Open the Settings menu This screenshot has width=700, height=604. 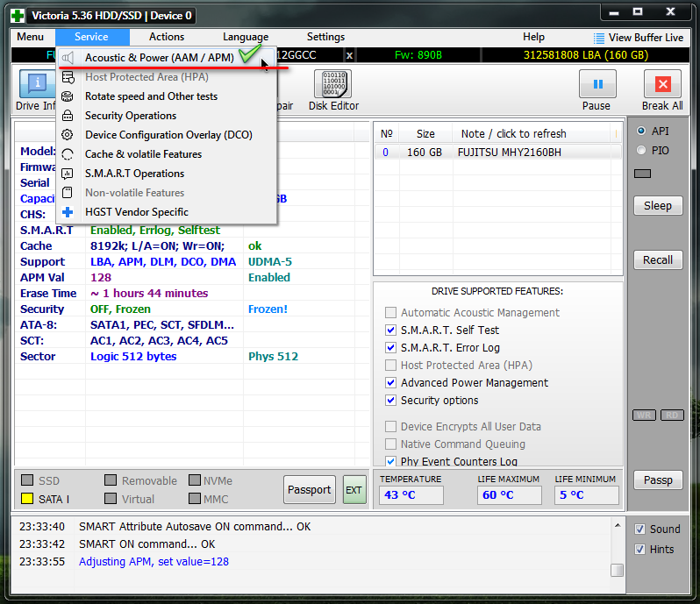(326, 37)
